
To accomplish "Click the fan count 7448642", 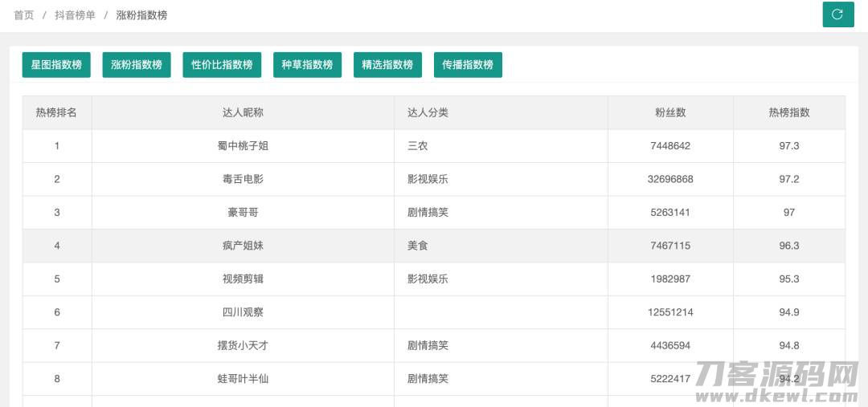I will (x=670, y=146).
